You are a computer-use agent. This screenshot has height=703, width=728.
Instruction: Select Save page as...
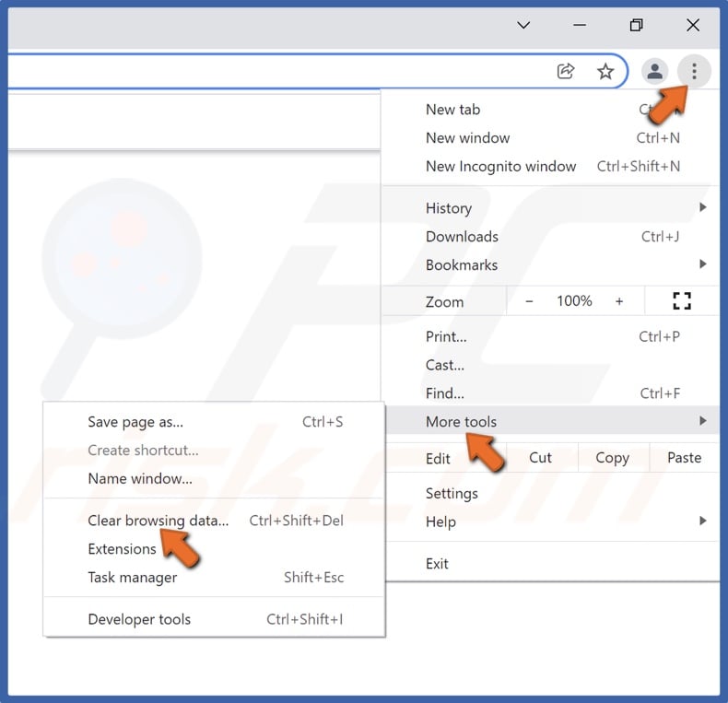coord(214,422)
